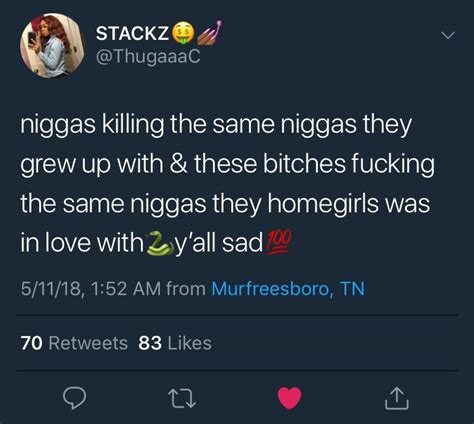Screen dimensions: 474x424
Task: Open STACKZ profile picture
Action: coord(52,46)
